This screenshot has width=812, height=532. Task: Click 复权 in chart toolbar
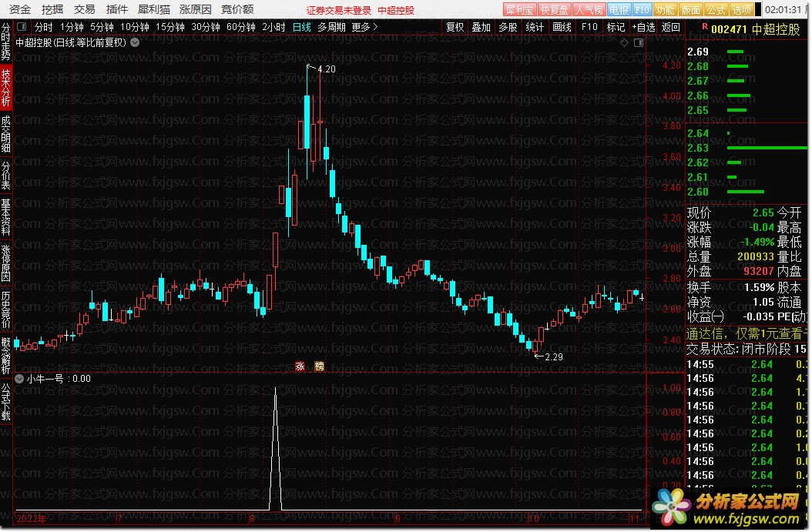pos(455,27)
